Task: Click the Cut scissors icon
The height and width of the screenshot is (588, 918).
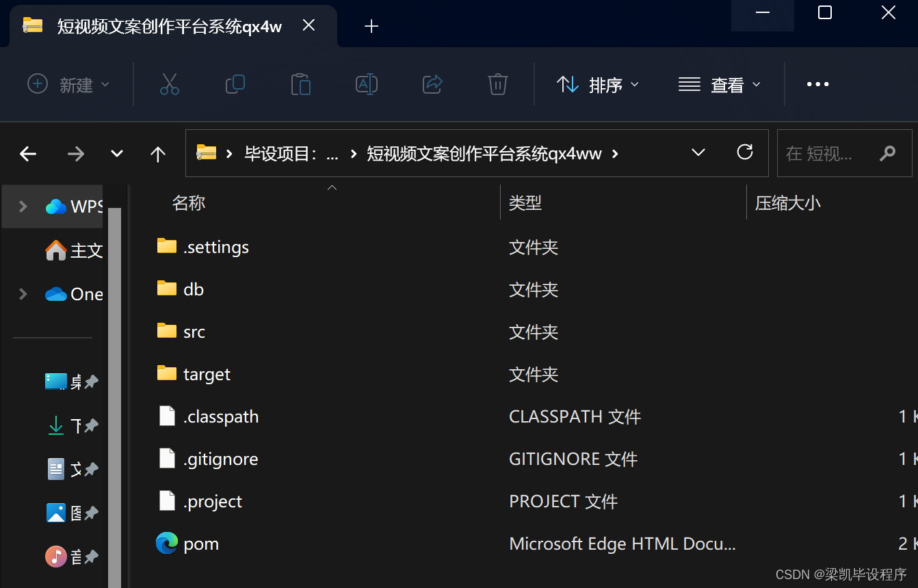Action: [x=169, y=84]
